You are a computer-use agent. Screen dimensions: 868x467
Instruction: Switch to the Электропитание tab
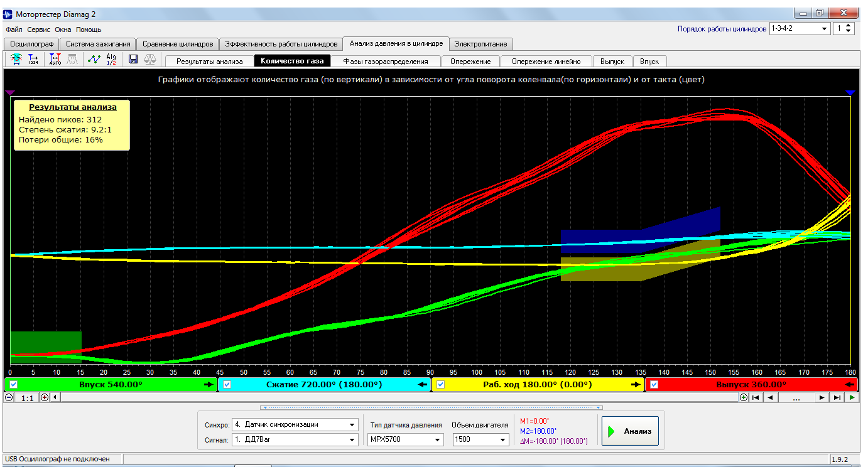[482, 44]
